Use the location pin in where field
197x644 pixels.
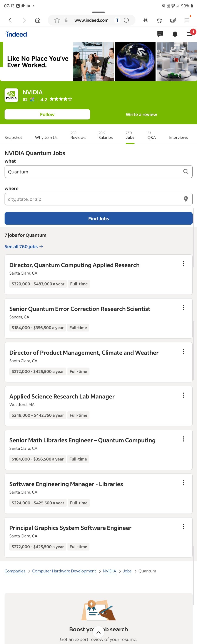click(186, 199)
